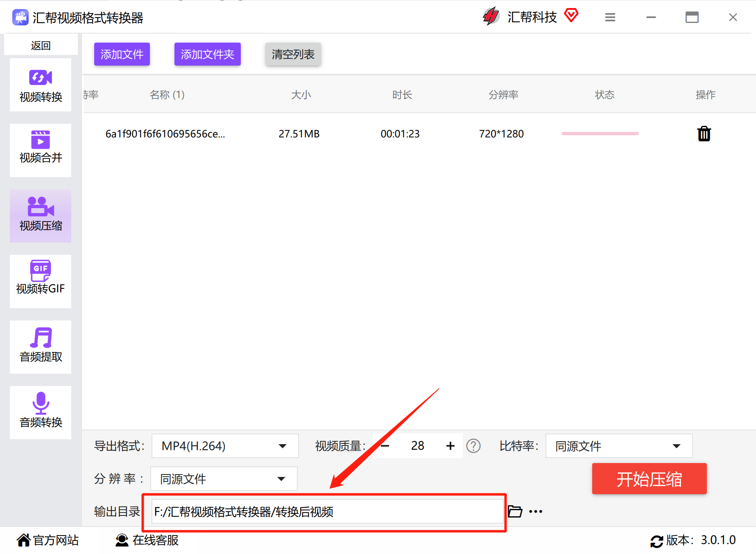Select file row 6a1f901f6f610695656ce...
This screenshot has height=554, width=756.
pyautogui.click(x=420, y=134)
